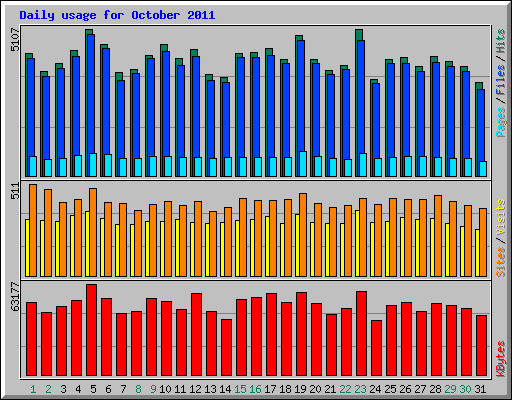This screenshot has height=400, width=512.
Task: Click day label 10 on the x-axis
Action: tap(165, 389)
